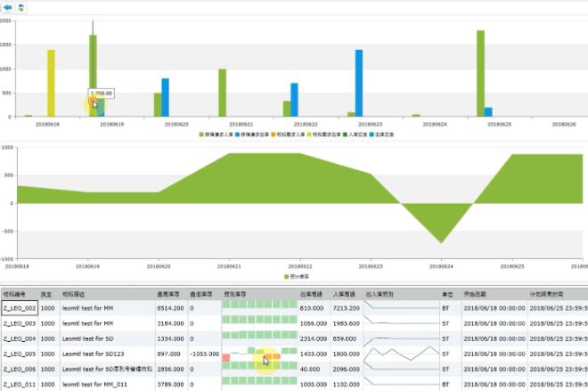Screen dimensions: 588x391
Task: Toggle the yellow legend series marker
Action: (x=309, y=134)
